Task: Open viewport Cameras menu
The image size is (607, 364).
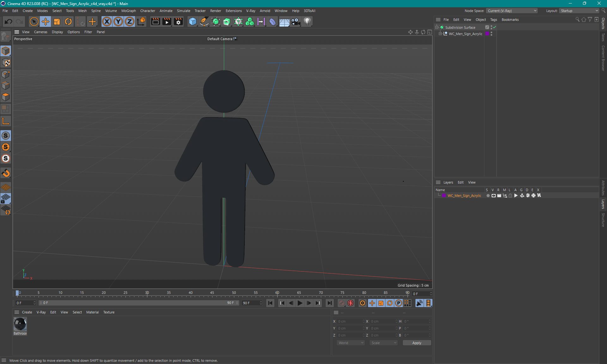Action: click(x=40, y=32)
